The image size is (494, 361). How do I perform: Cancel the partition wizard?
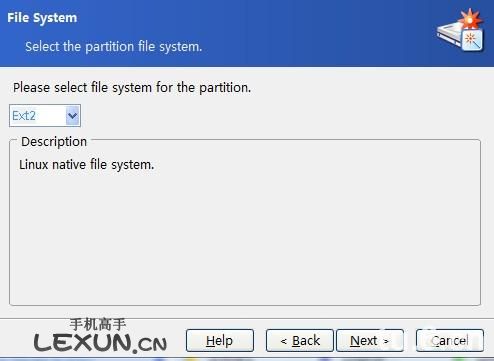[x=450, y=340]
